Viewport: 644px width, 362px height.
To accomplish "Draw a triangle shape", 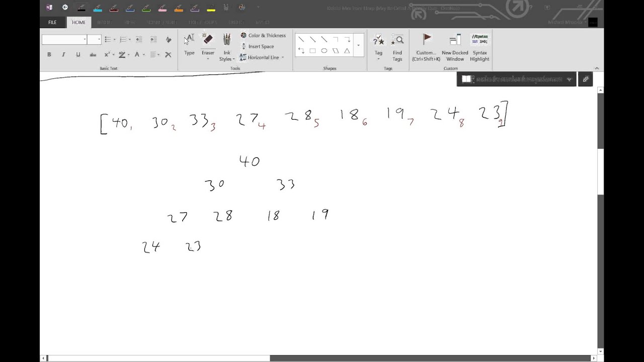I will coord(347,50).
